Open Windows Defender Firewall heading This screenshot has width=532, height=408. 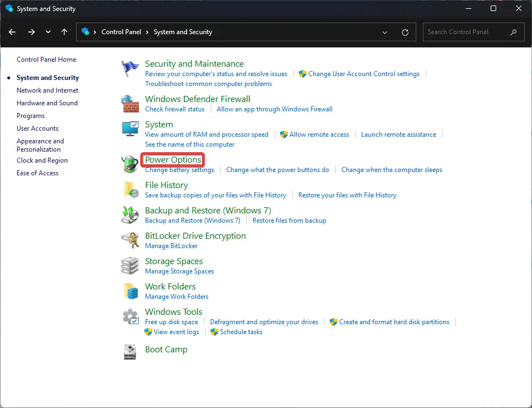(x=198, y=99)
